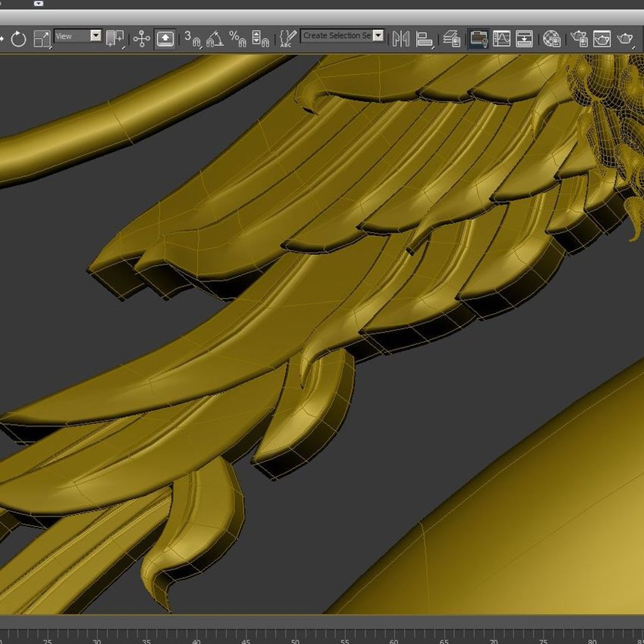Toggle Keyboard Shortcut Override button
Viewport: 644px width, 644px height.
165,39
